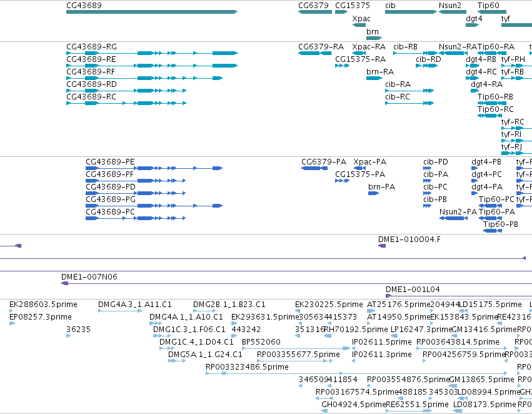Select the DMG5A.1_1.G24.C1 feature
This screenshot has width=532, height=414.
177,361
